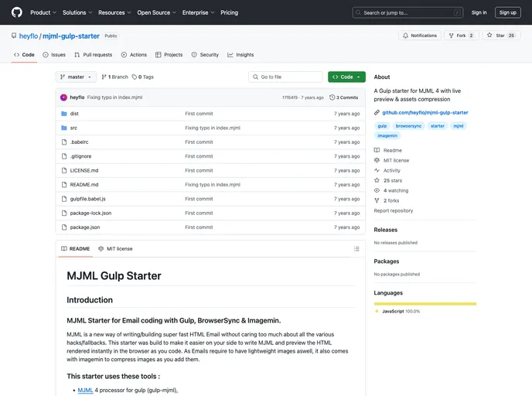The width and height of the screenshot is (532, 396).
Task: Click the yellow JavaScript language bar
Action: (x=425, y=304)
